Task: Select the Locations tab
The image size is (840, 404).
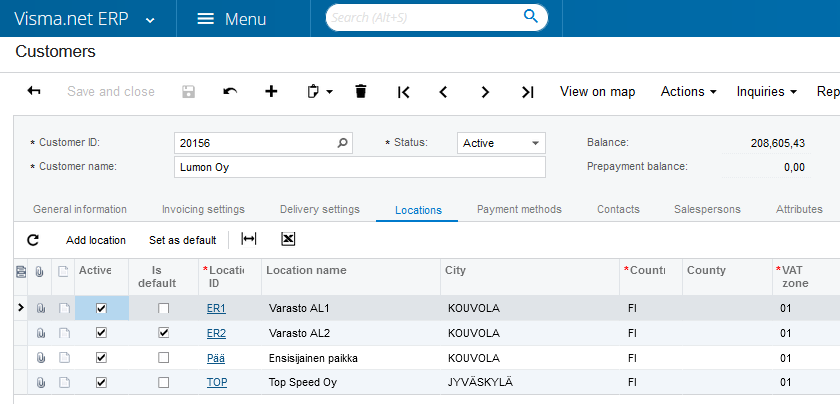Action: tap(418, 210)
